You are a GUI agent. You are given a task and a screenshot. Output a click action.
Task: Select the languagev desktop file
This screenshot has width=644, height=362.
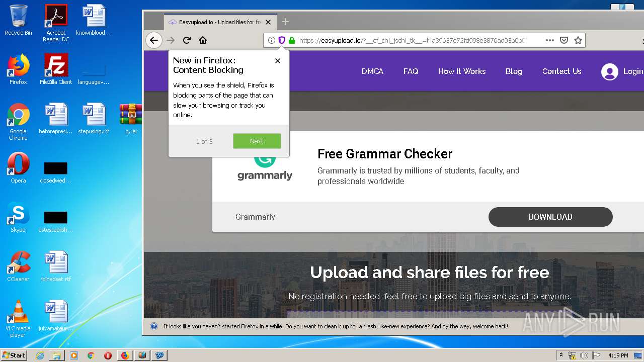(94, 73)
